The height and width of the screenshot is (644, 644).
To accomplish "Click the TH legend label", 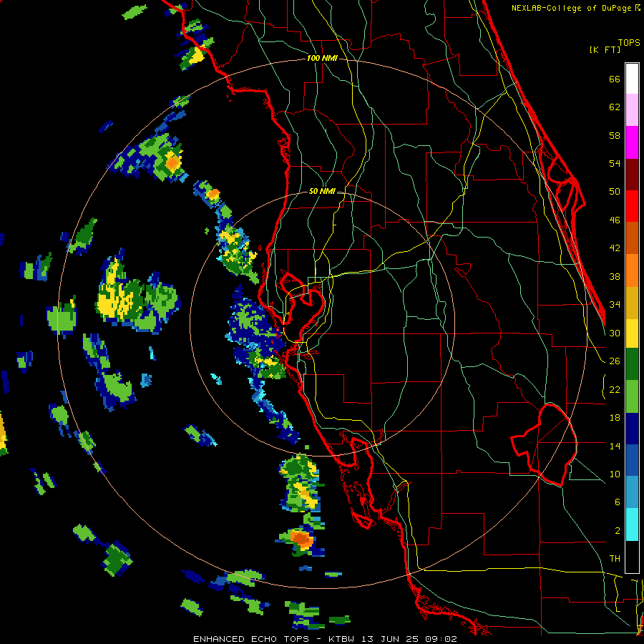I will (615, 559).
